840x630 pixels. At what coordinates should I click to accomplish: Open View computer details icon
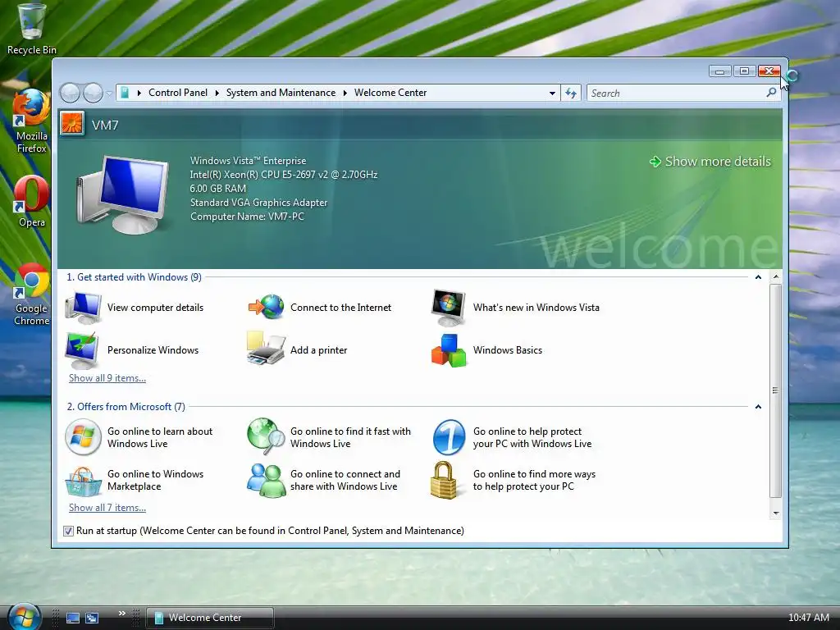click(x=83, y=308)
